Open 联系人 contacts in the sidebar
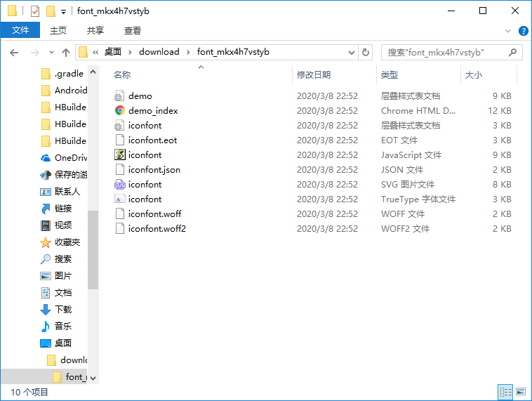 pyautogui.click(x=60, y=192)
